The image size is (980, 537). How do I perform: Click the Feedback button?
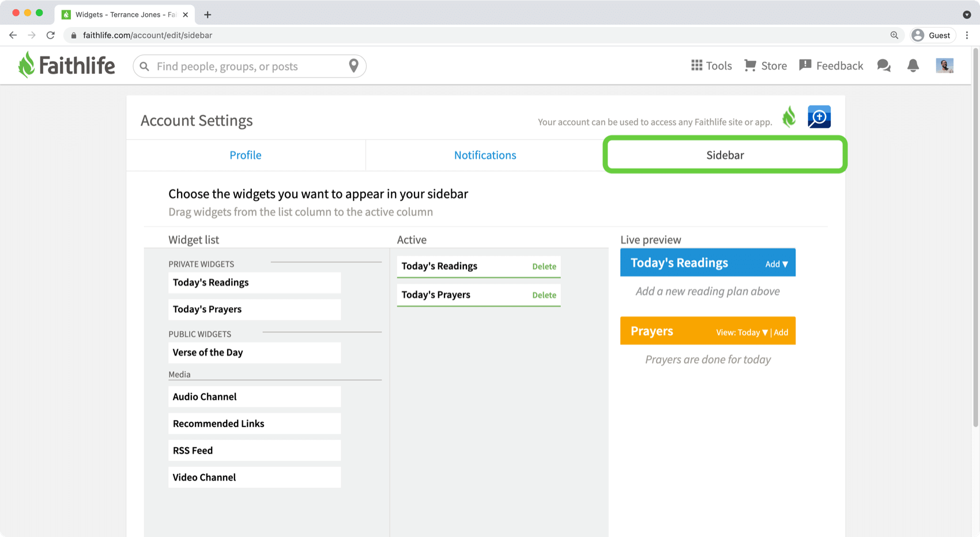831,66
